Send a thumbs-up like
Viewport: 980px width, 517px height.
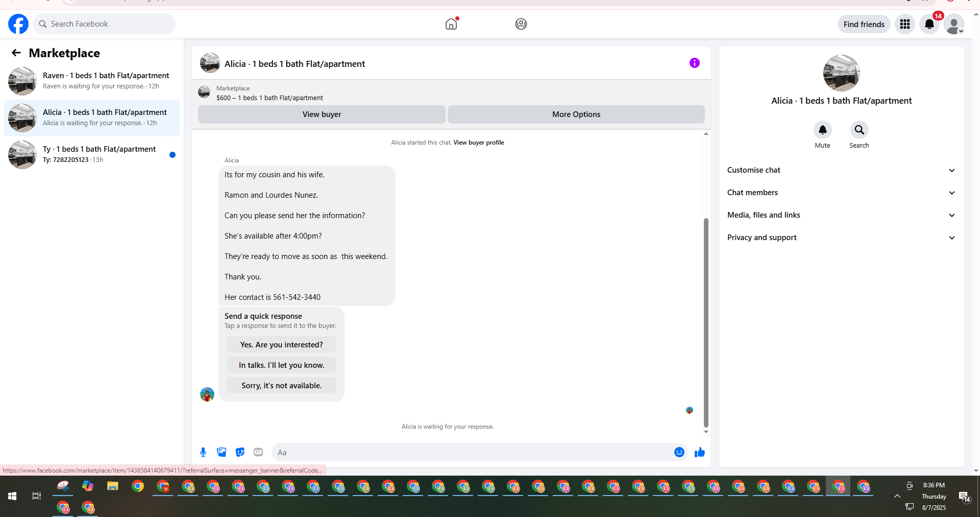(699, 452)
